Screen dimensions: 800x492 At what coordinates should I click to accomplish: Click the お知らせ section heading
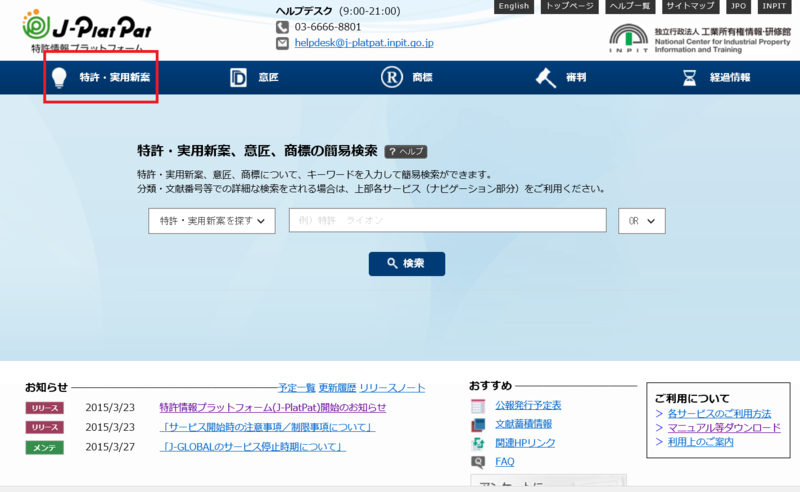[x=46, y=387]
